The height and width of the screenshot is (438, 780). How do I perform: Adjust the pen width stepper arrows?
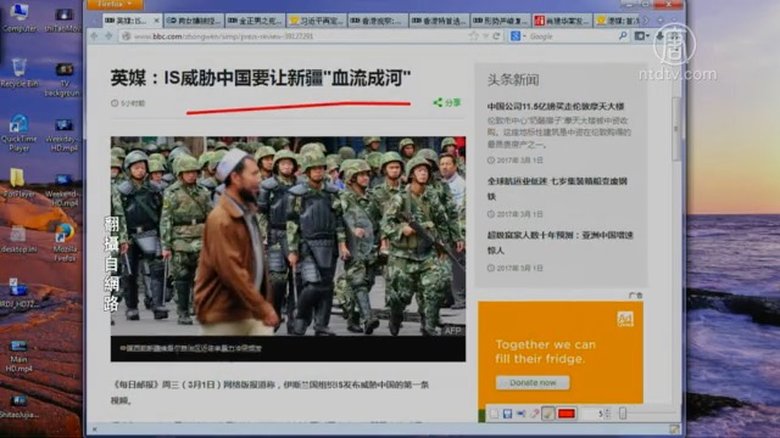607,413
